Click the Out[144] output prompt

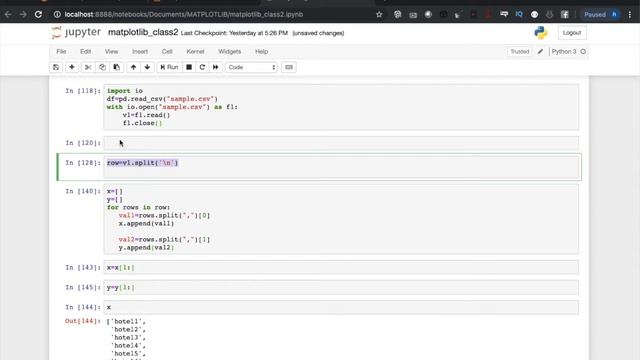click(x=82, y=321)
